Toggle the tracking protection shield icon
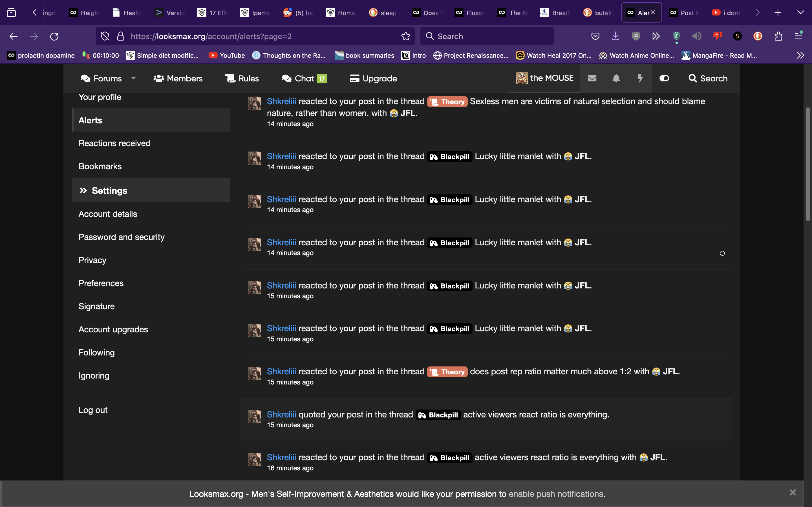The width and height of the screenshot is (812, 507). [x=105, y=36]
